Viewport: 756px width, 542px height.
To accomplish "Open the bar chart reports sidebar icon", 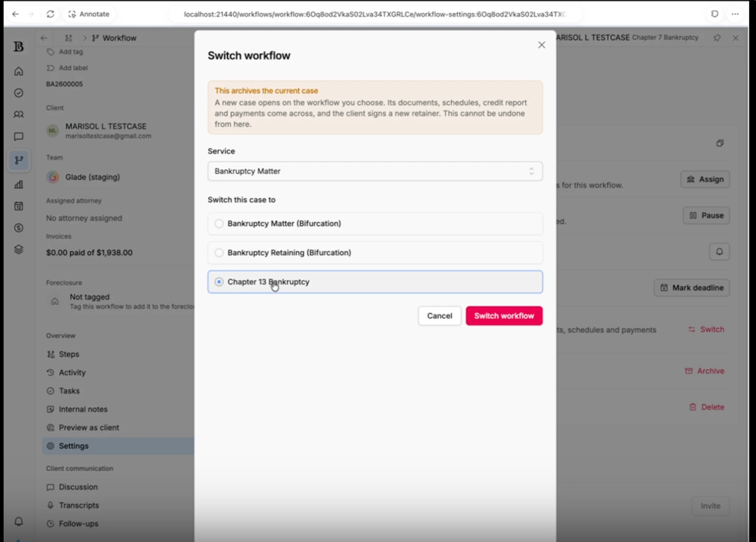I will tap(18, 185).
